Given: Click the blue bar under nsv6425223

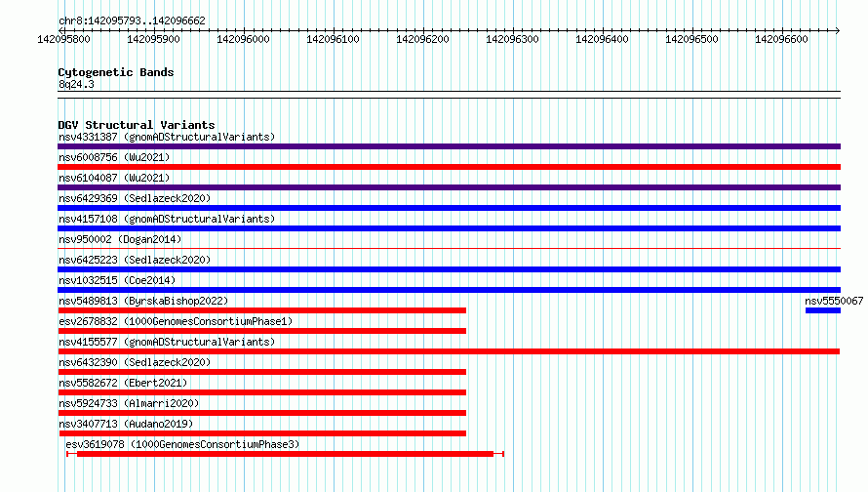Looking at the screenshot, I should [449, 269].
